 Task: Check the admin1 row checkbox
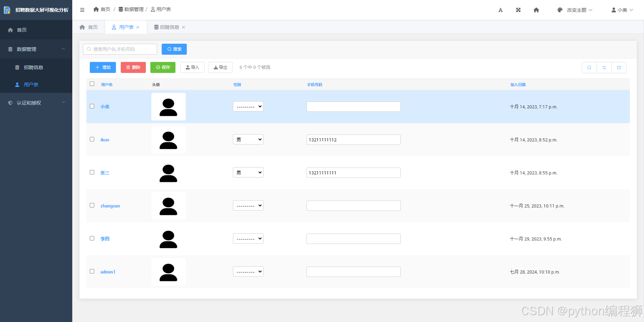(92, 271)
